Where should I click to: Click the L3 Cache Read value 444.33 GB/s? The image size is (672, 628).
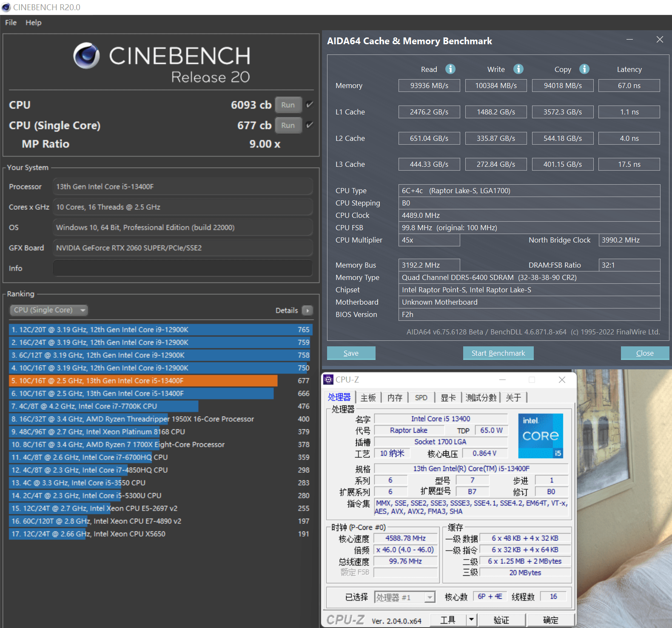(x=429, y=164)
